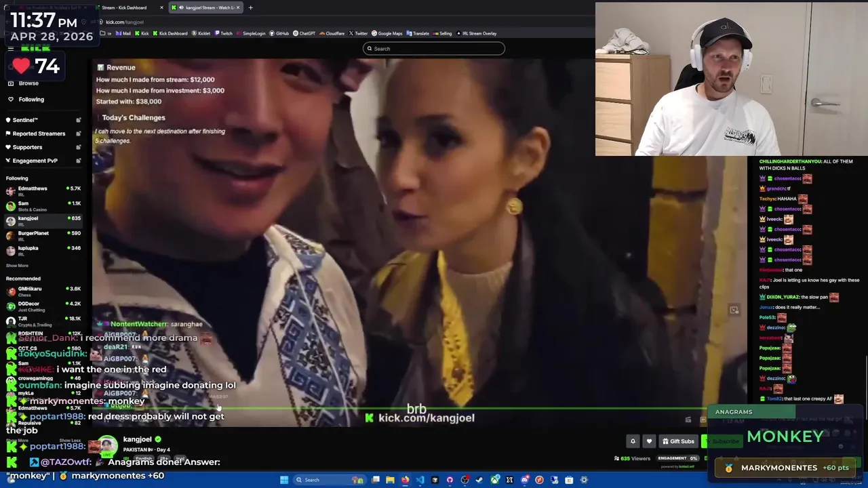This screenshot has width=868, height=488.
Task: Open the Google Maps bookmark
Action: tap(387, 33)
